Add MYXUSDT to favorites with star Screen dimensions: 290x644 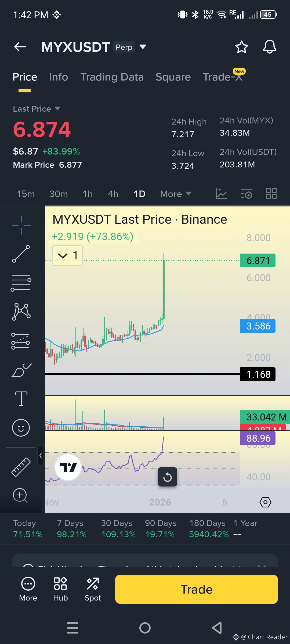[241, 47]
